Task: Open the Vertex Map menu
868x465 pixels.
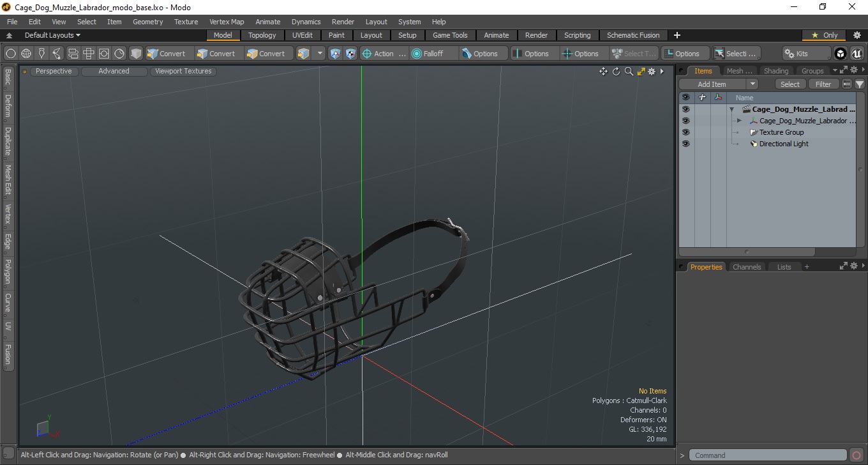Action: [x=227, y=22]
